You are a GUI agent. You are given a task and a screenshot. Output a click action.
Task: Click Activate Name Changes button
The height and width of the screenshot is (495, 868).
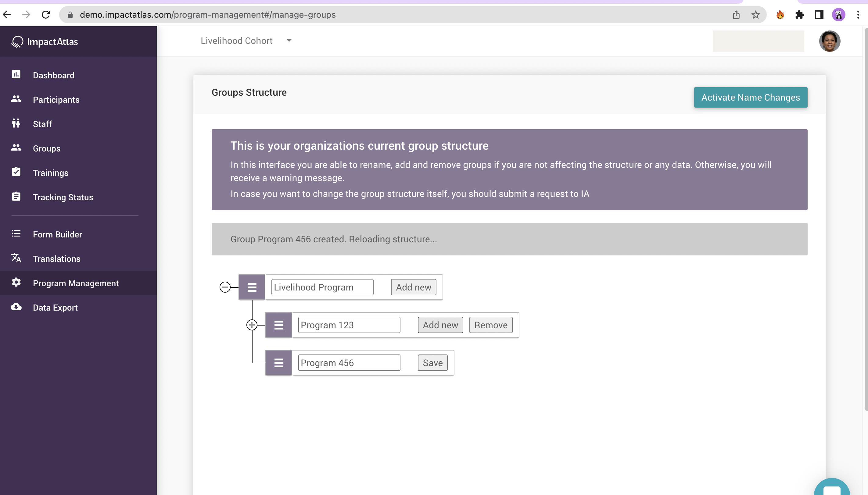click(750, 98)
